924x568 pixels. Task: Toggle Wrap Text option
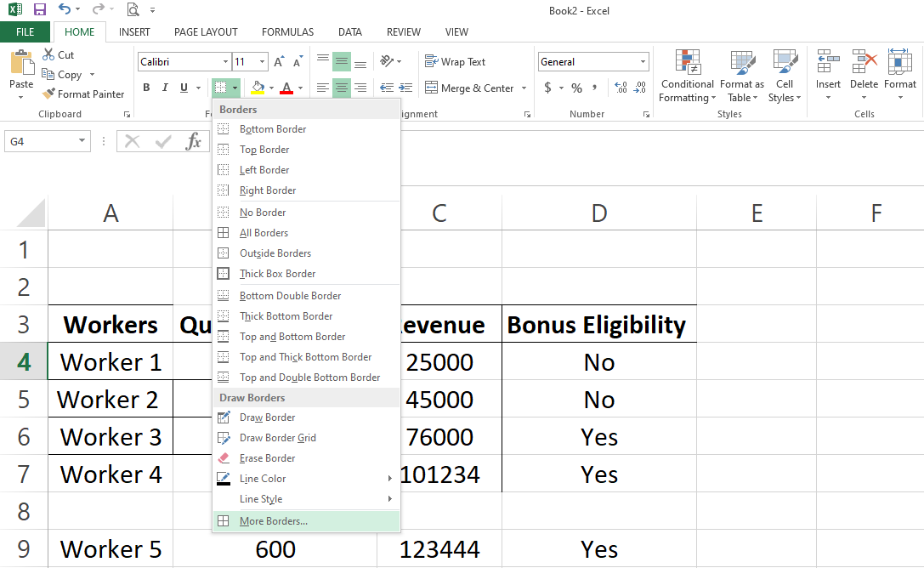[455, 62]
